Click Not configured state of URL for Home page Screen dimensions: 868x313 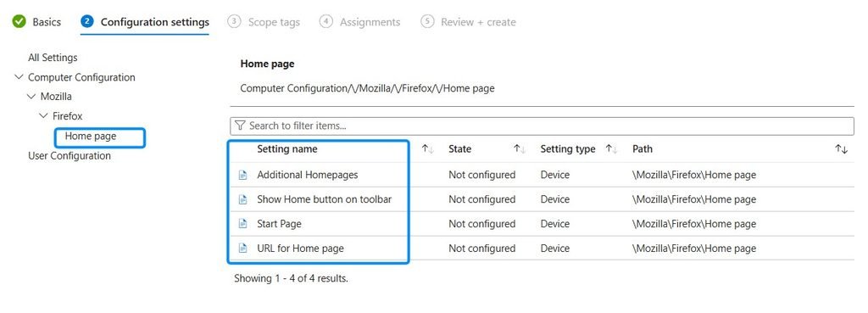point(481,249)
